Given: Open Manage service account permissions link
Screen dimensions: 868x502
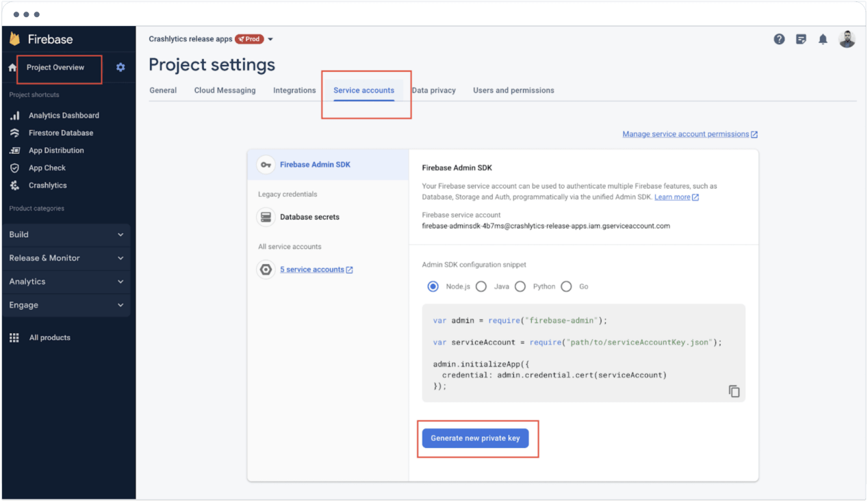Looking at the screenshot, I should point(686,134).
